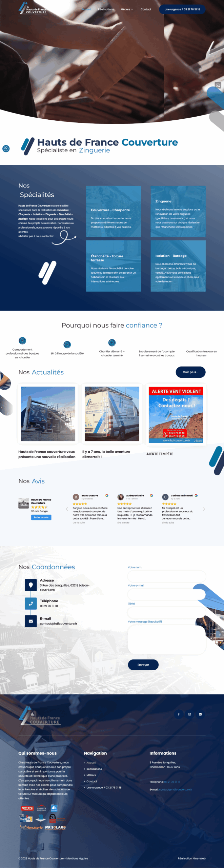Click the Une urgence phone button in header
The image size is (224, 868).
(x=182, y=9)
